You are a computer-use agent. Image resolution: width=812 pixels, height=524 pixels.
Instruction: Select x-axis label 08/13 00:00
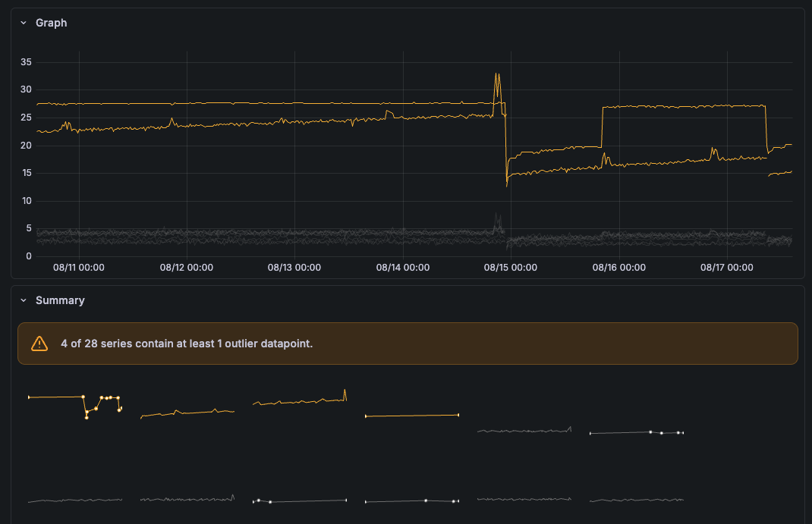(294, 268)
